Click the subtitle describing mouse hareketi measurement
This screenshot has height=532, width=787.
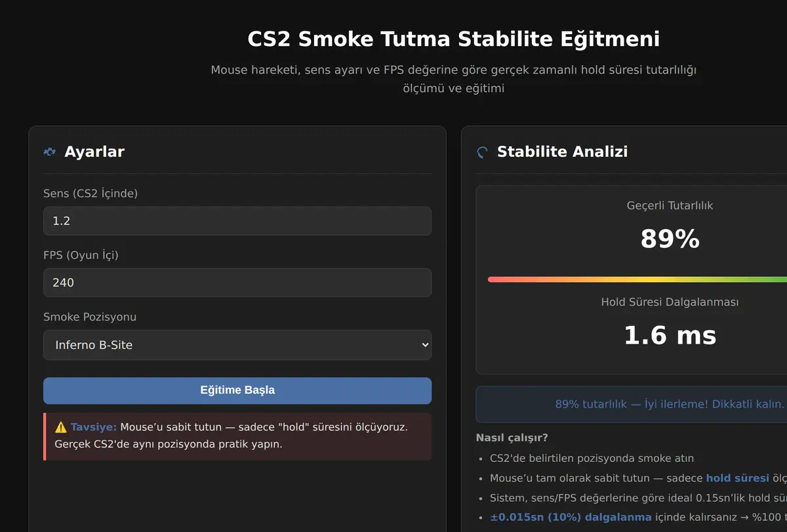[454, 79]
